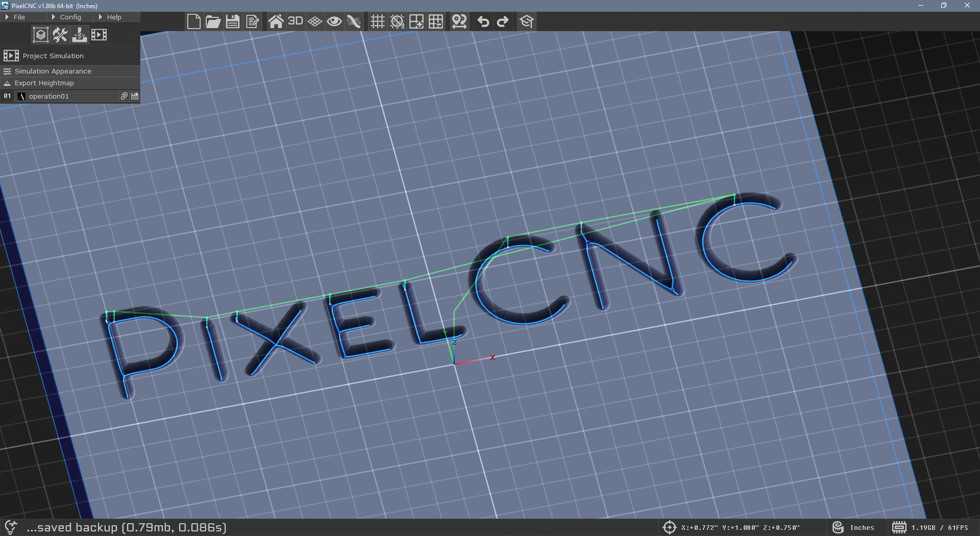Viewport: 980px width, 536px height.
Task: Click the XYZ origin axes marker in viewport
Action: click(455, 363)
